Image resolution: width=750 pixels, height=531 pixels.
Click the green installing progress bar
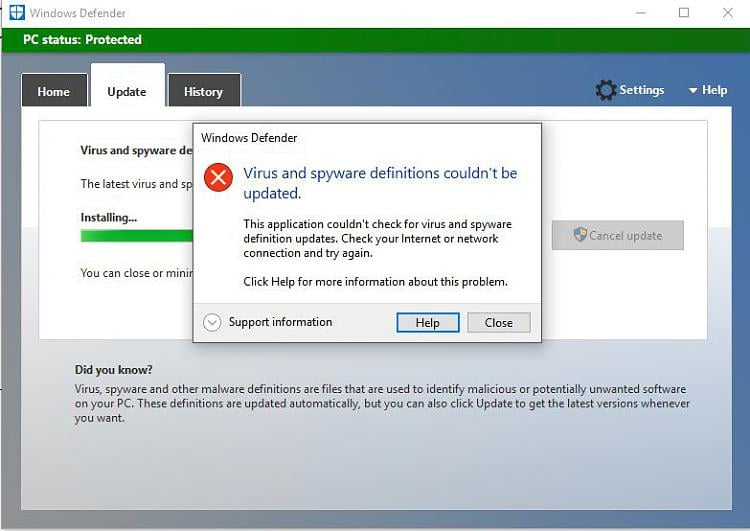pos(137,236)
